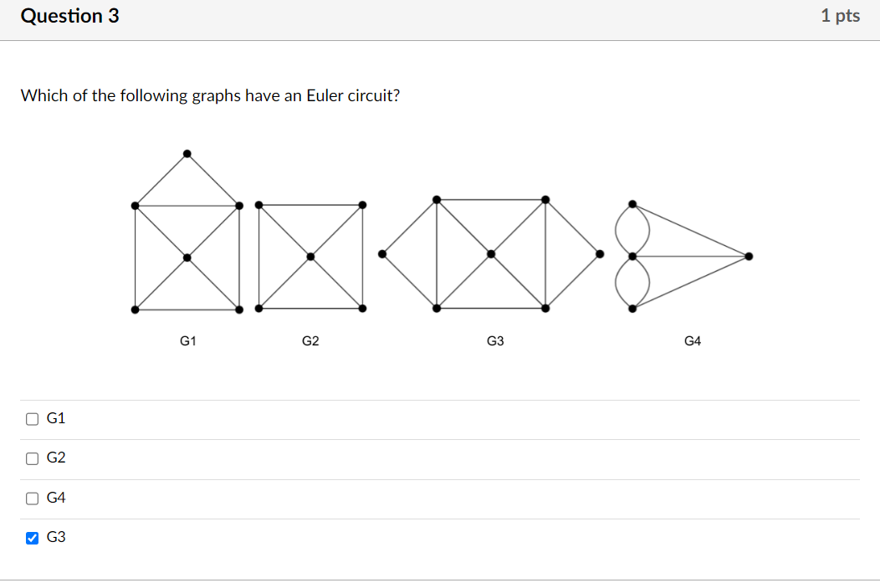Click the center vertex of graph G2

[310, 256]
